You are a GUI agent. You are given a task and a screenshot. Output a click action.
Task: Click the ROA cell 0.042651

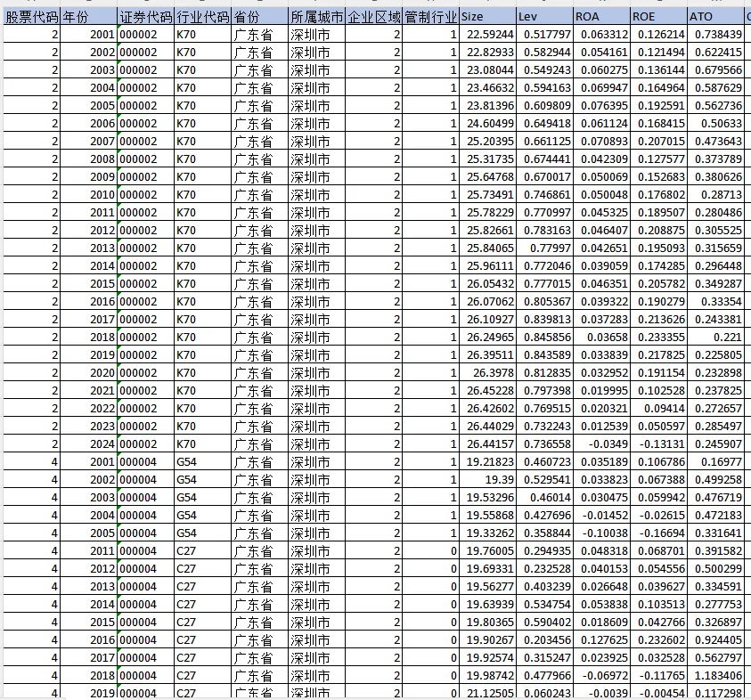[601, 248]
